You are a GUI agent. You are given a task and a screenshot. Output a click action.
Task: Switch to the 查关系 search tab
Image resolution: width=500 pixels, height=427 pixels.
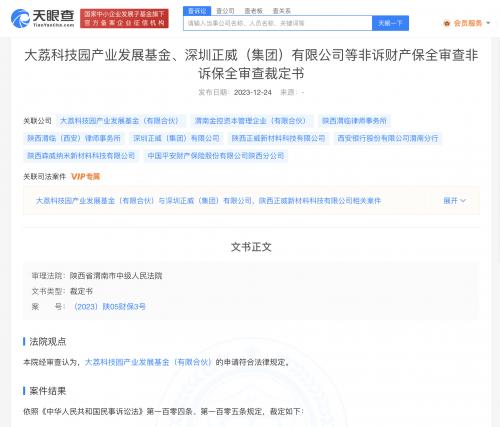click(282, 11)
